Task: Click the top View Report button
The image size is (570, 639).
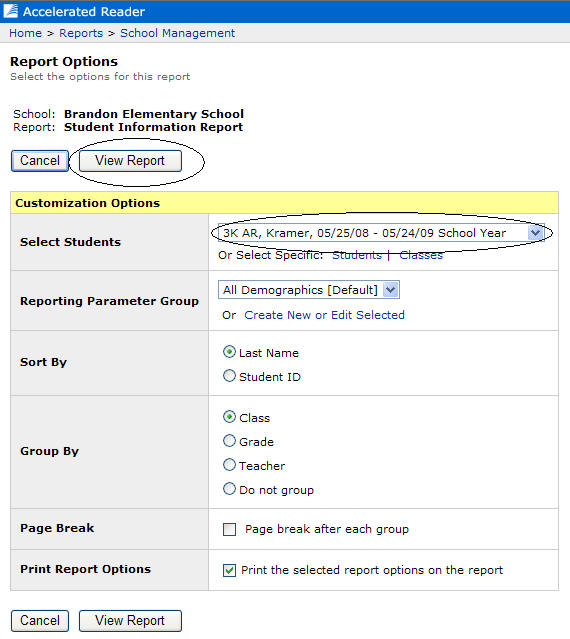Action: tap(130, 161)
